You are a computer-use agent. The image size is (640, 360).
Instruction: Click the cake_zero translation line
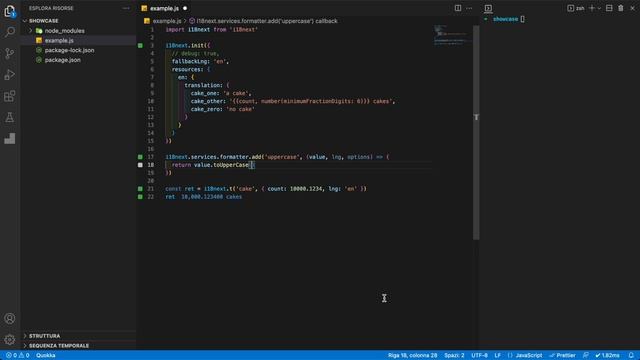click(x=222, y=109)
